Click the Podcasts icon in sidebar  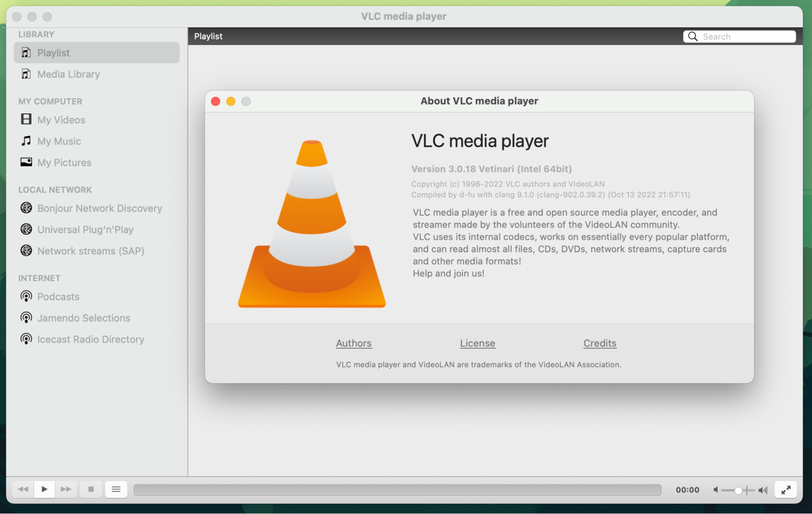(x=26, y=296)
